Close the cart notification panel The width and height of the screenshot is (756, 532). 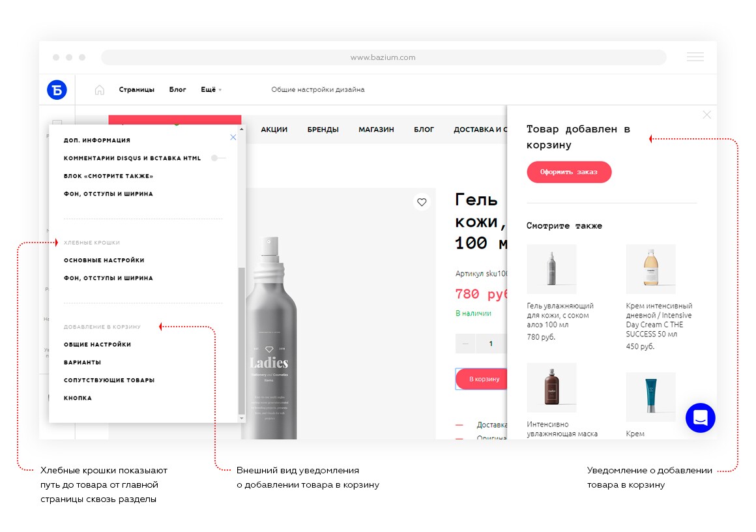(x=706, y=115)
